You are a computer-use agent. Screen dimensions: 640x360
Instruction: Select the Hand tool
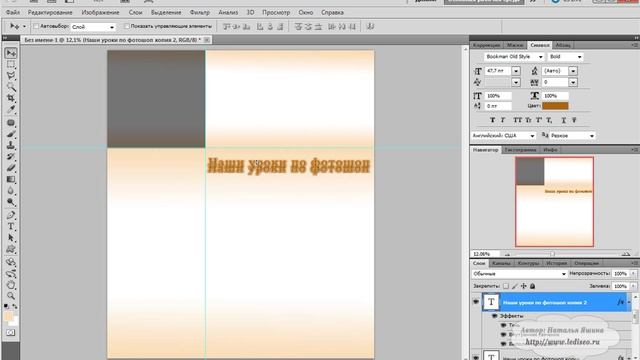11,284
